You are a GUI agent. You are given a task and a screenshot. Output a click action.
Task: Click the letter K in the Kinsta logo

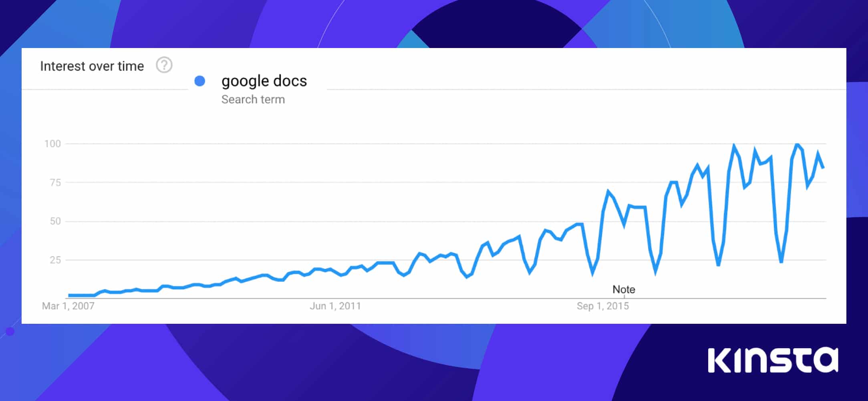(x=719, y=361)
